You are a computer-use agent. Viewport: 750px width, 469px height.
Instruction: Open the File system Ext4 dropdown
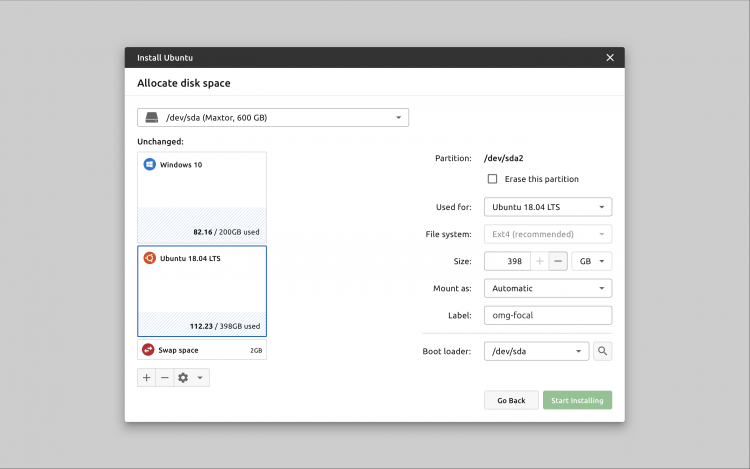coord(548,234)
